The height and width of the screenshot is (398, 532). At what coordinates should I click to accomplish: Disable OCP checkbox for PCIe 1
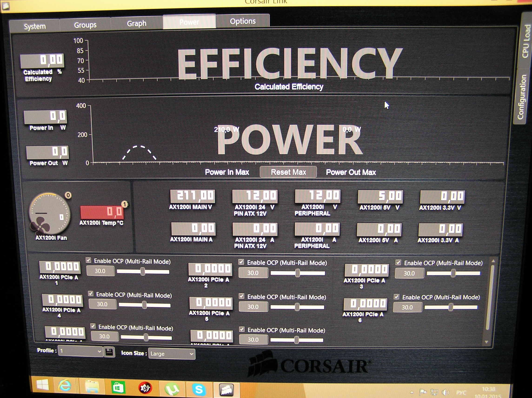tap(89, 260)
